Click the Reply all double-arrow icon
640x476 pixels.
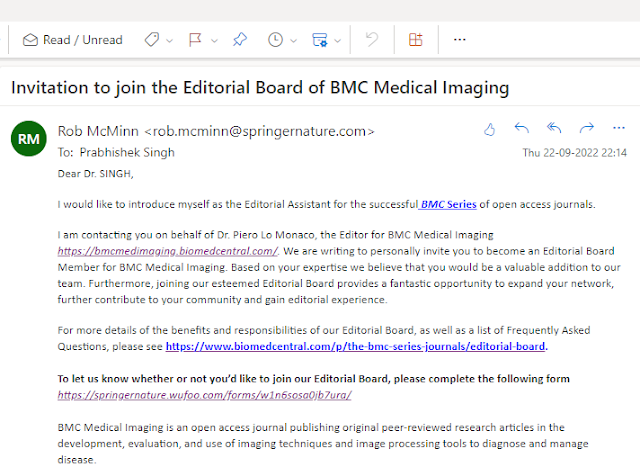point(554,129)
